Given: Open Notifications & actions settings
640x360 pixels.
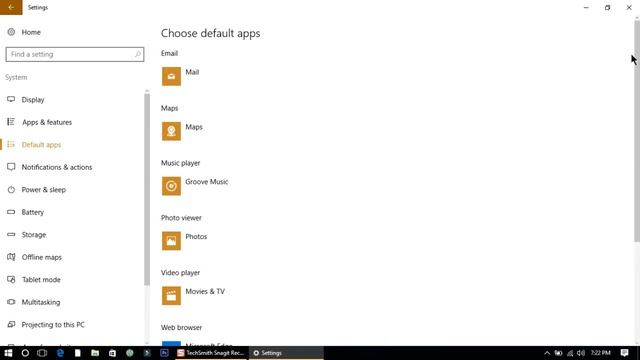Looking at the screenshot, I should [x=49, y=167].
